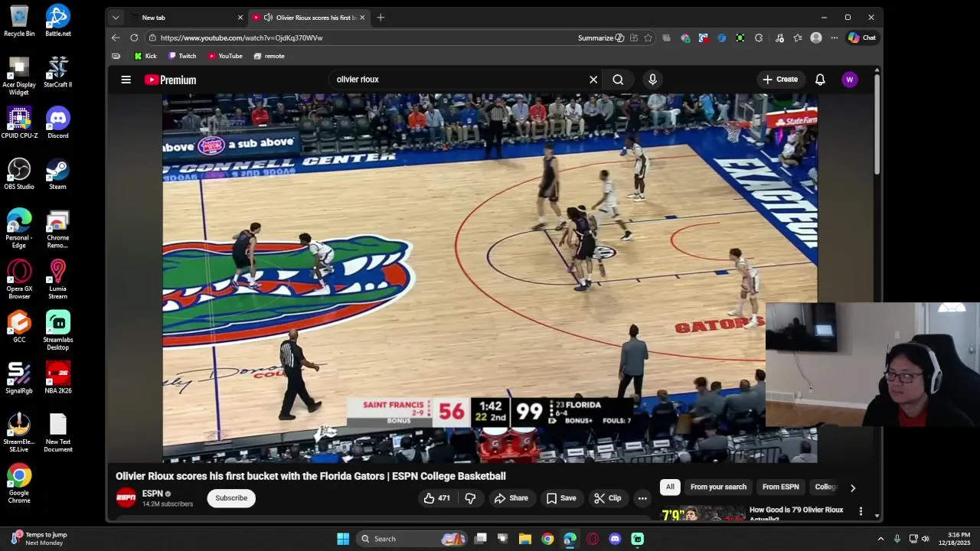
Task: Open Twitch bookmark in favorites bar
Action: pyautogui.click(x=182, y=56)
